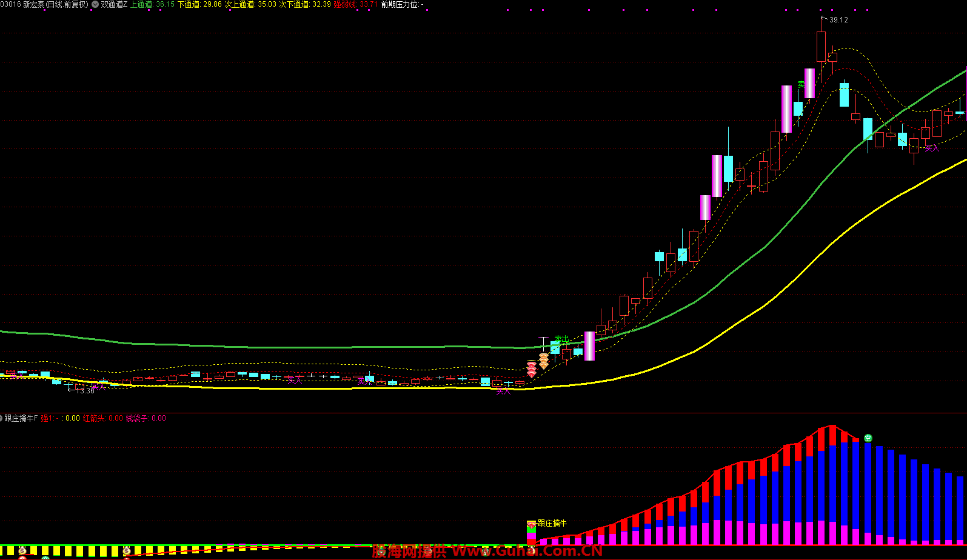Image resolution: width=967 pixels, height=560 pixels.
Task: Click the green 卖出 signal label
Action: (x=562, y=339)
